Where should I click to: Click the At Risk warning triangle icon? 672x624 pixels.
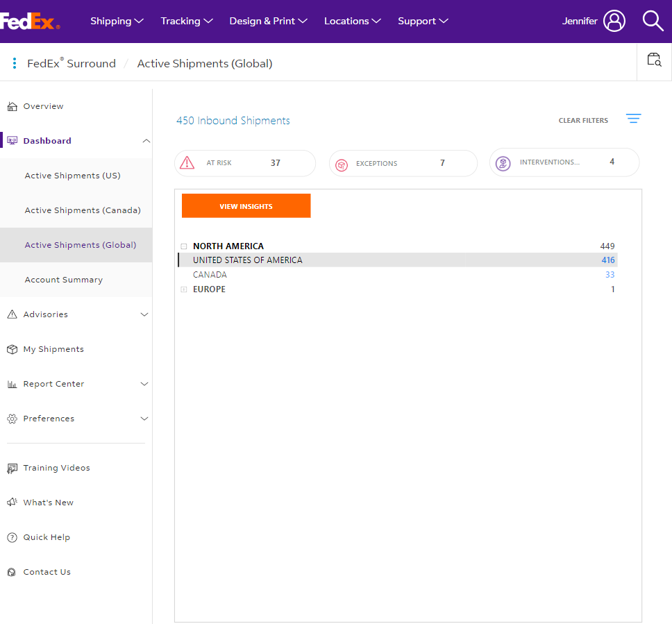point(187,163)
